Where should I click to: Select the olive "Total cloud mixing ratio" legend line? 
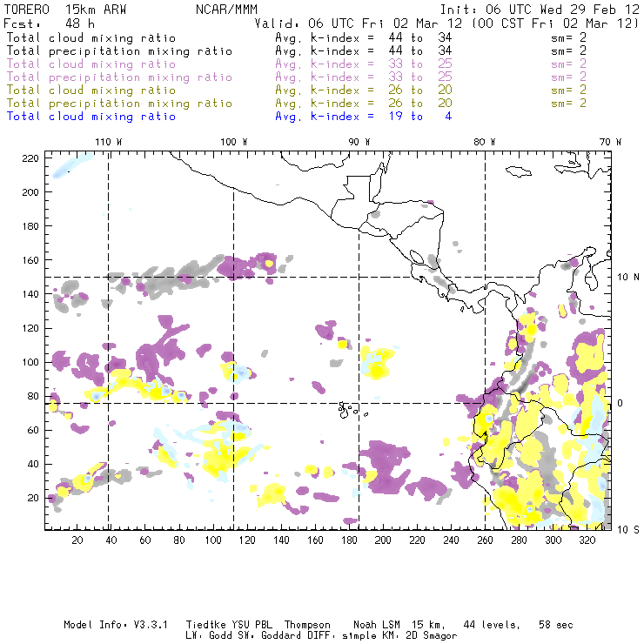click(x=91, y=91)
